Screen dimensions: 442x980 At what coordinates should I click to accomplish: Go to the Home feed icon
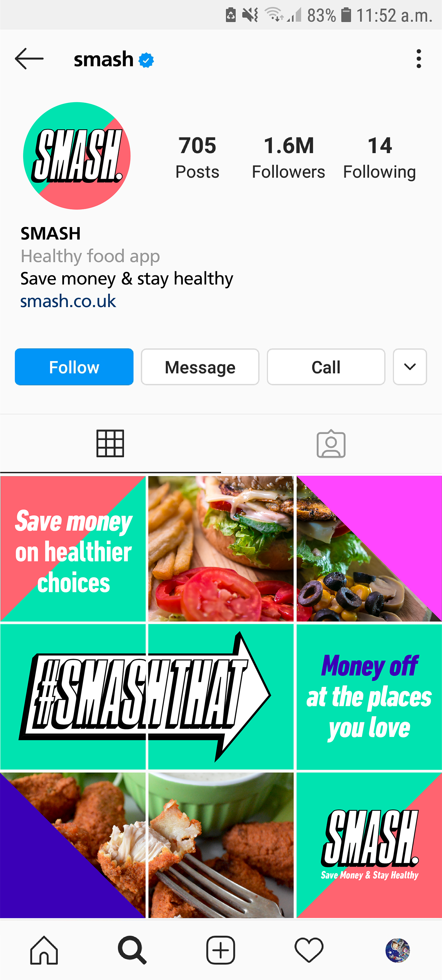click(44, 950)
